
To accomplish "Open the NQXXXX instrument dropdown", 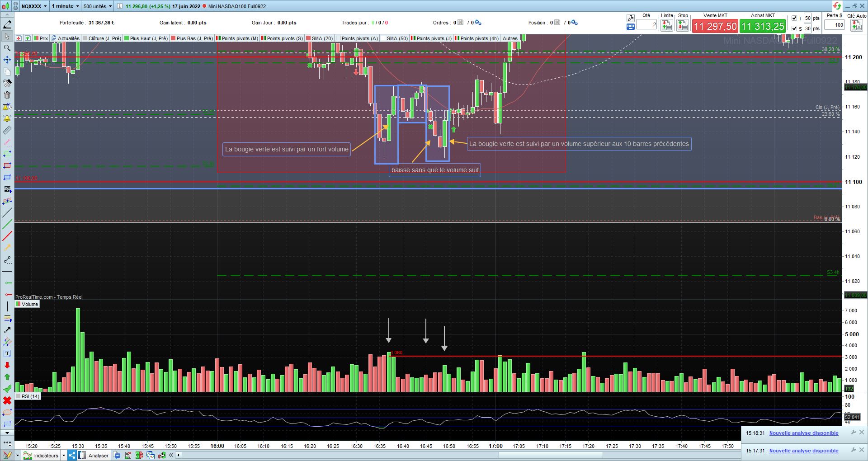I will point(34,6).
